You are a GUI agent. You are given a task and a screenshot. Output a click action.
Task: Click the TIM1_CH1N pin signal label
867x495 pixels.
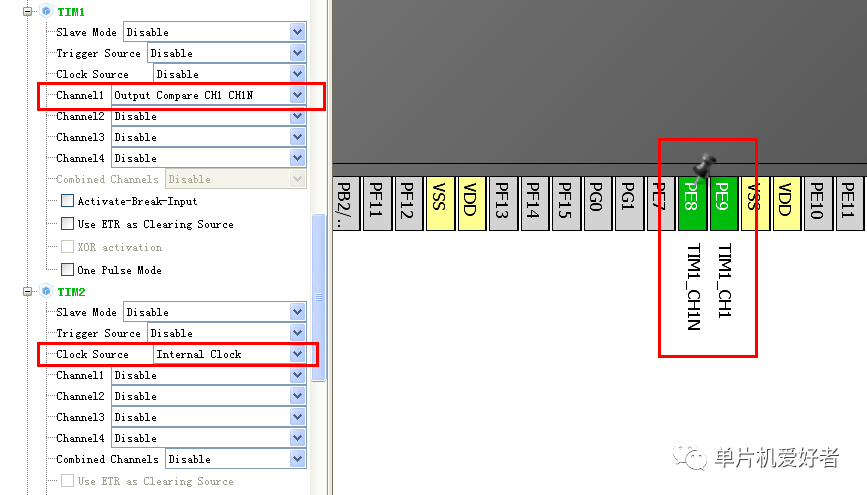pyautogui.click(x=693, y=287)
